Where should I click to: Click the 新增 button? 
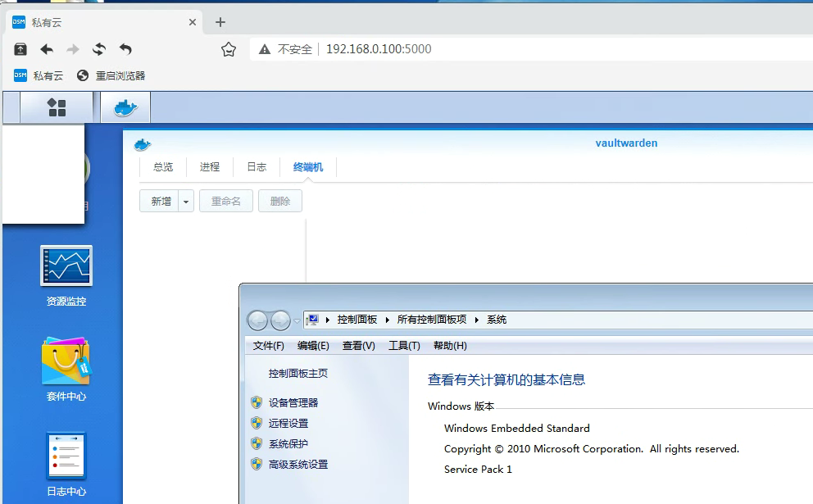160,202
